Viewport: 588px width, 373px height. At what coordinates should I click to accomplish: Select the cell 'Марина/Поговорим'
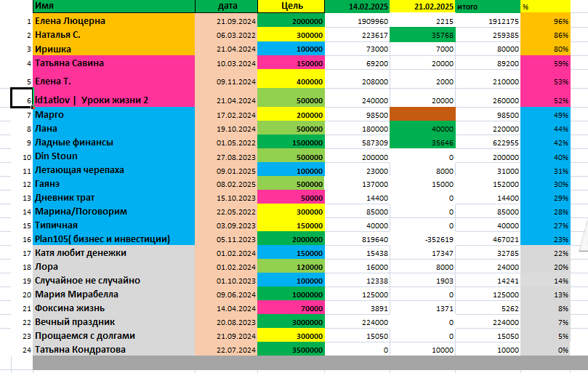click(x=114, y=212)
